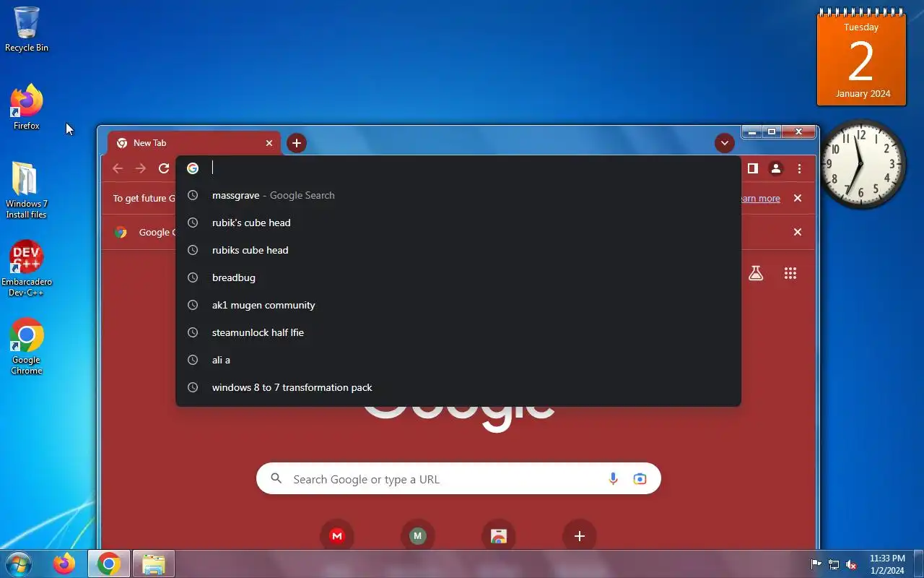924x578 pixels.
Task: Open Action Center flag tray icon
Action: (816, 564)
